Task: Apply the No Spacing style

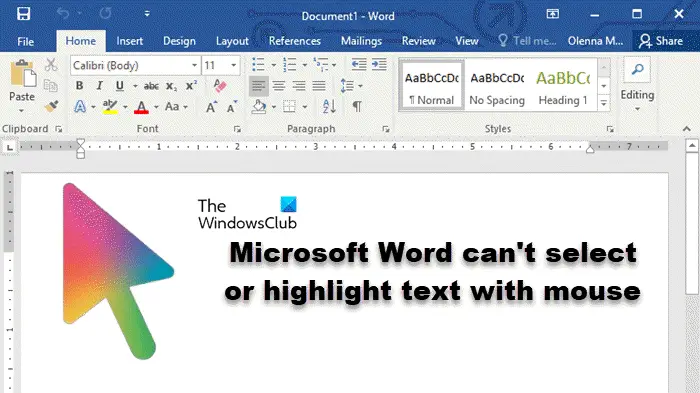Action: pyautogui.click(x=497, y=86)
